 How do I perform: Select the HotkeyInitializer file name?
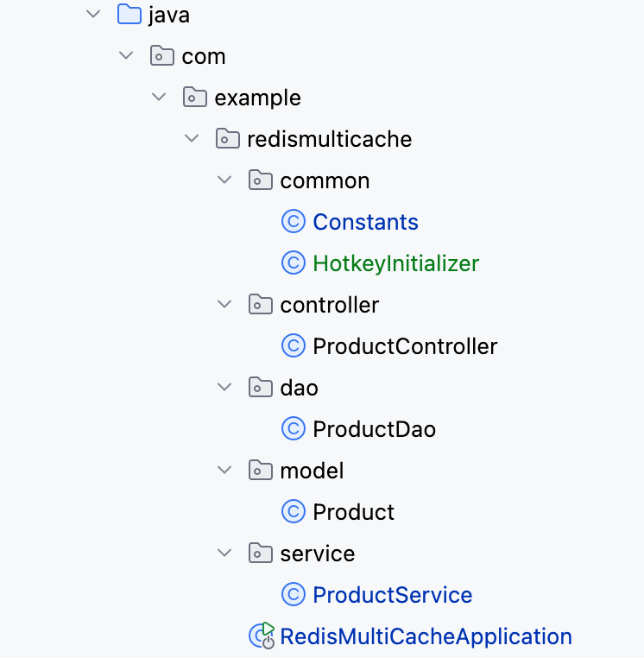tap(395, 263)
